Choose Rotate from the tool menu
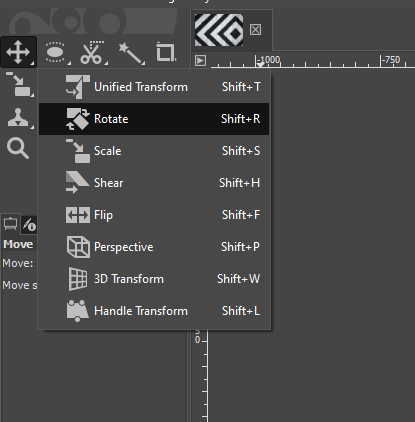The width and height of the screenshot is (415, 422). (154, 119)
